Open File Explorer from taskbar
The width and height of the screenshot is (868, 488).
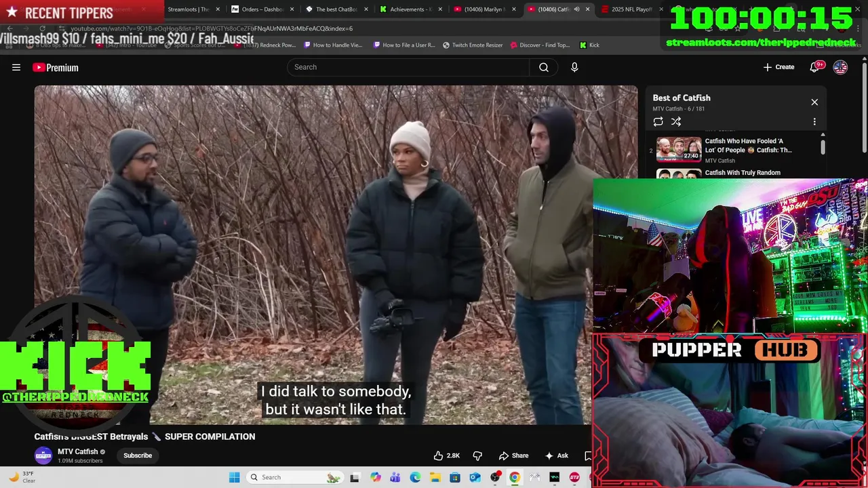click(435, 477)
